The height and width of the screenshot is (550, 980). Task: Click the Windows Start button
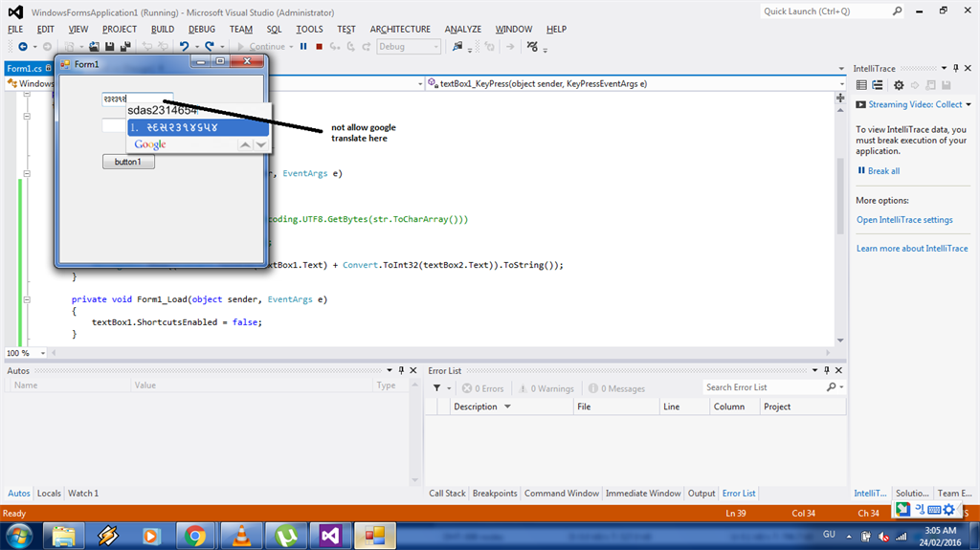18,537
